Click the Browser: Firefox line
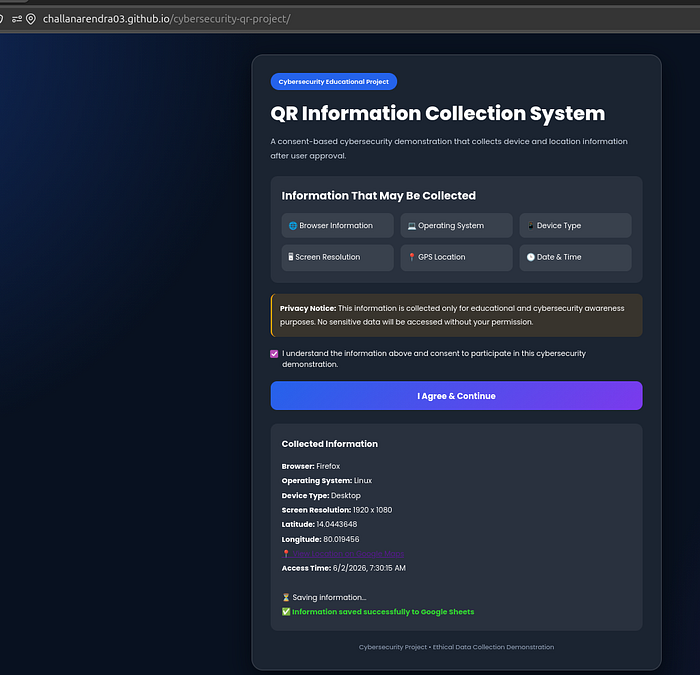The image size is (700, 675). click(x=311, y=466)
